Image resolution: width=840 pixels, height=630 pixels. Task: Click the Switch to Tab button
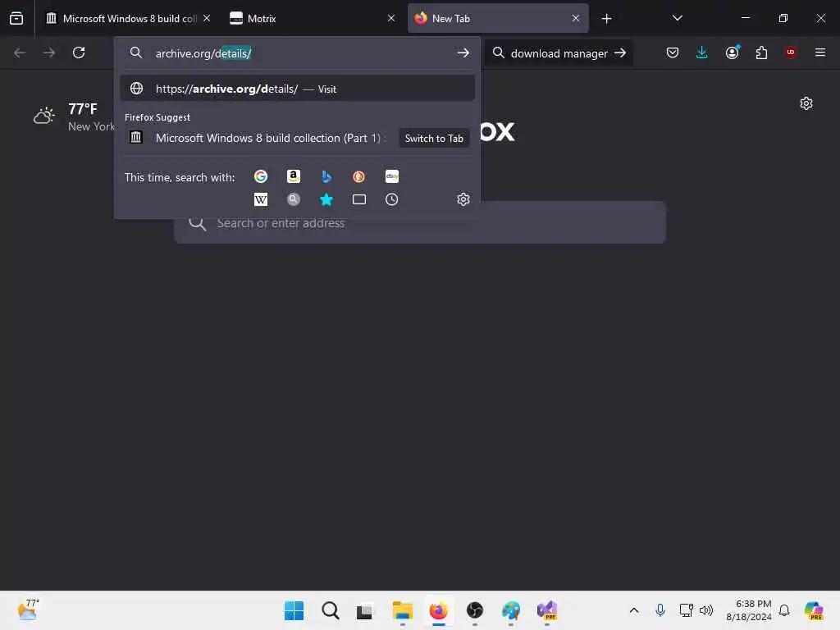pyautogui.click(x=434, y=138)
